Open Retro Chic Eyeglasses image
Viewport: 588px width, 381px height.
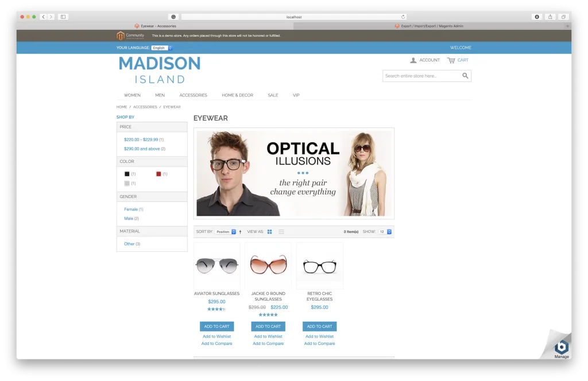point(319,266)
